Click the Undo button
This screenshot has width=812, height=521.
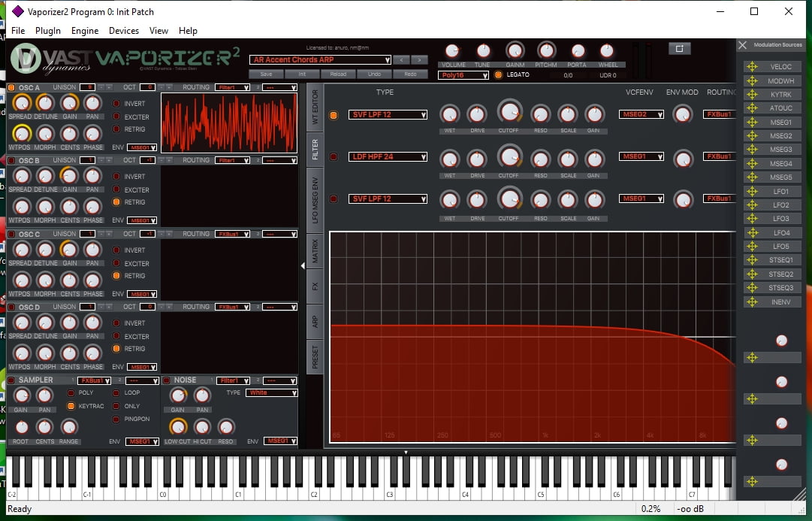(x=374, y=74)
